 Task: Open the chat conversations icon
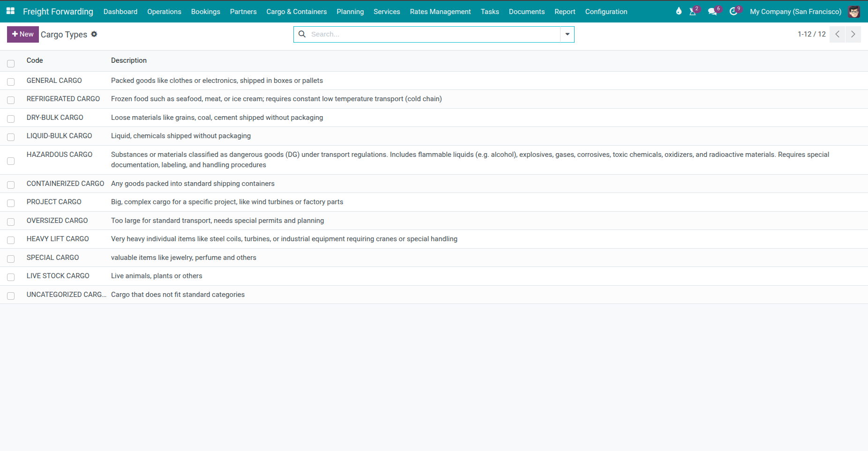pyautogui.click(x=712, y=12)
